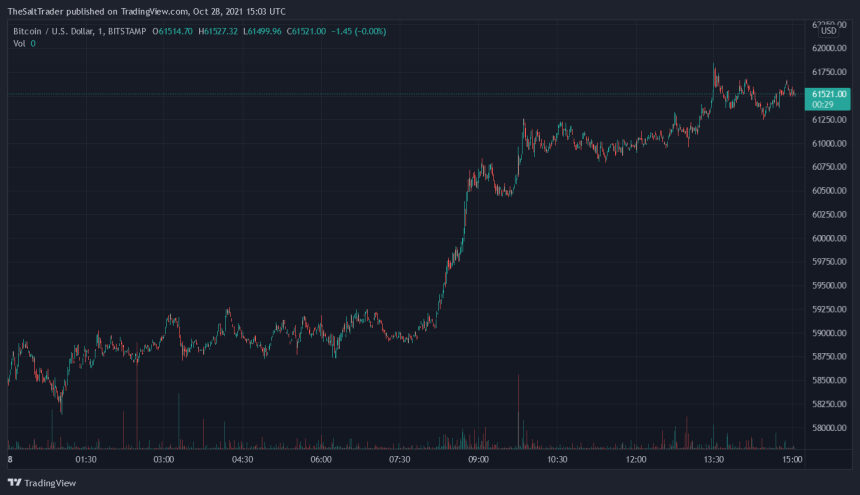Click the 13:30 time axis label

[713, 460]
